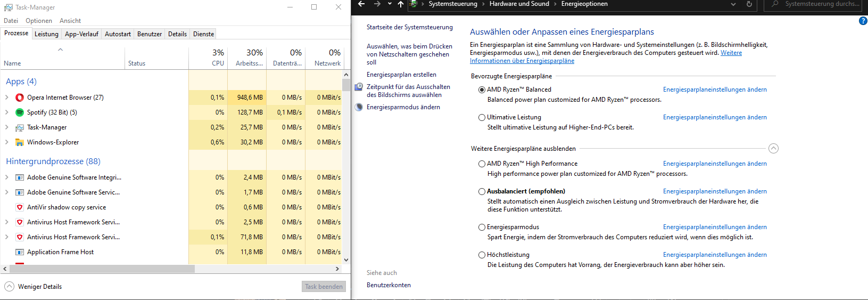The image size is (868, 300).
Task: Select Ultimative Leistung power plan
Action: 482,117
